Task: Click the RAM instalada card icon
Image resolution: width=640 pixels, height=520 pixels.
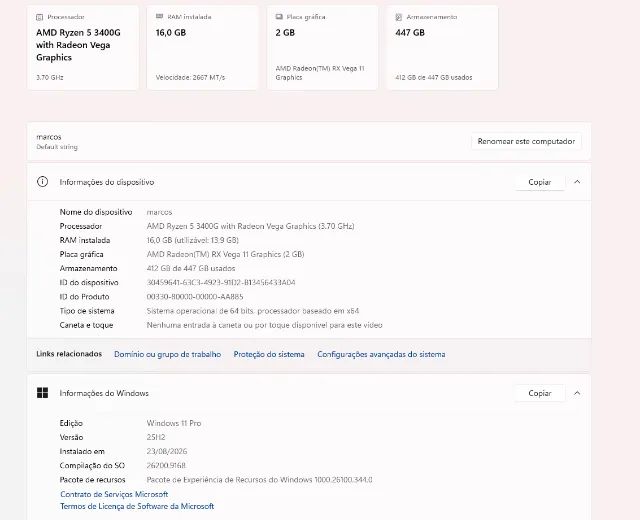Action: (x=160, y=17)
